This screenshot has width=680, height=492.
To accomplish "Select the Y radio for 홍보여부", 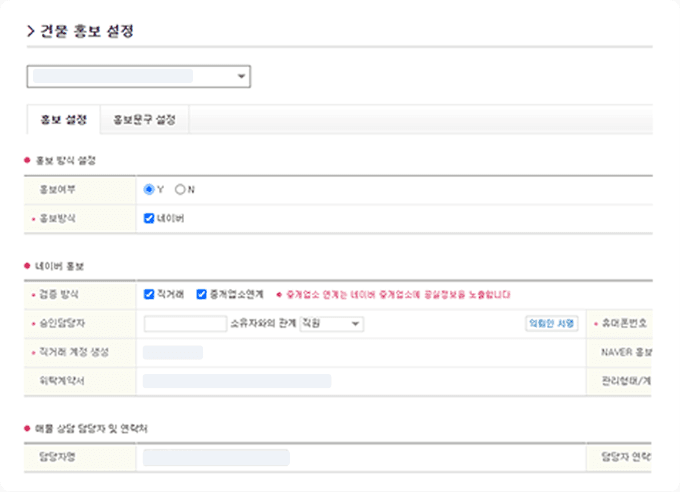I will click(150, 188).
